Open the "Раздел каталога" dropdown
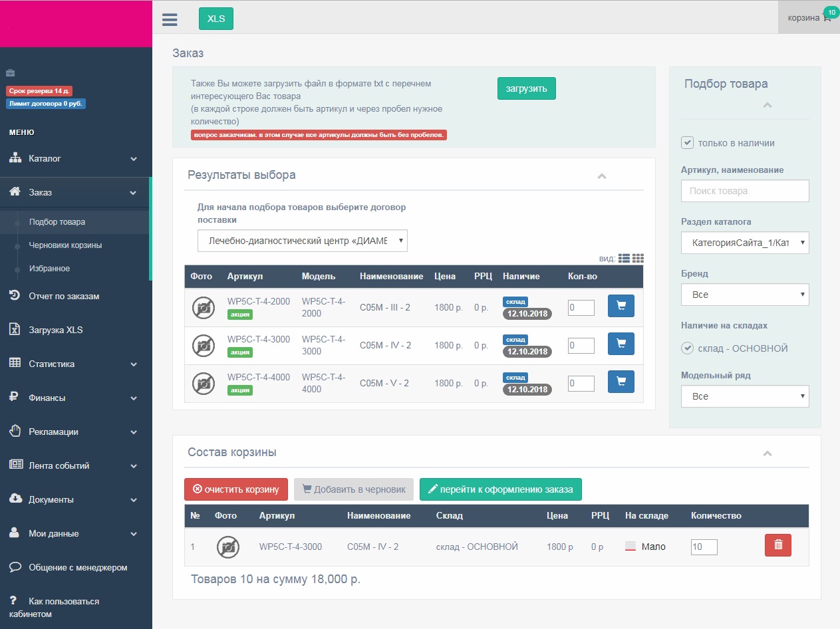Viewport: 840px width, 629px height. pos(745,243)
